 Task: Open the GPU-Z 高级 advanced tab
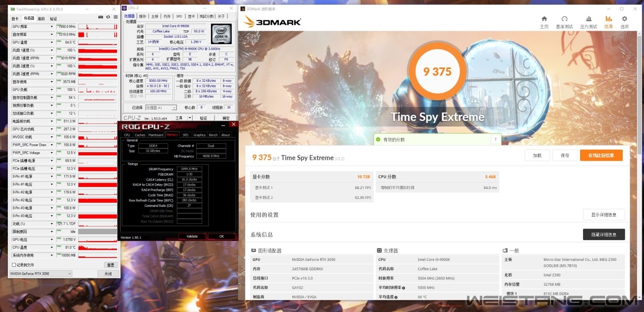coord(41,19)
